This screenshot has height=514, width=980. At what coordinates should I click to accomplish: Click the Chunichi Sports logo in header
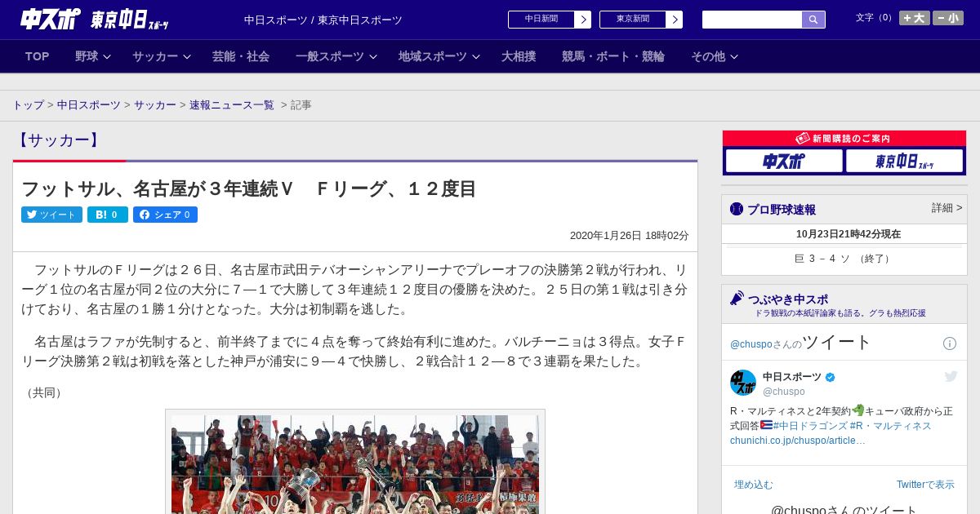point(51,19)
